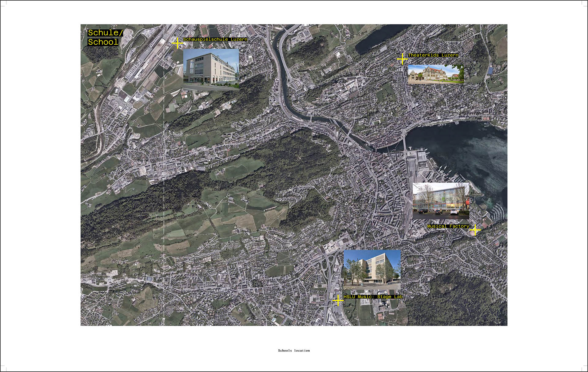Open the HSLU Music Stage Lab photo
This screenshot has height=372, width=588.
click(372, 269)
